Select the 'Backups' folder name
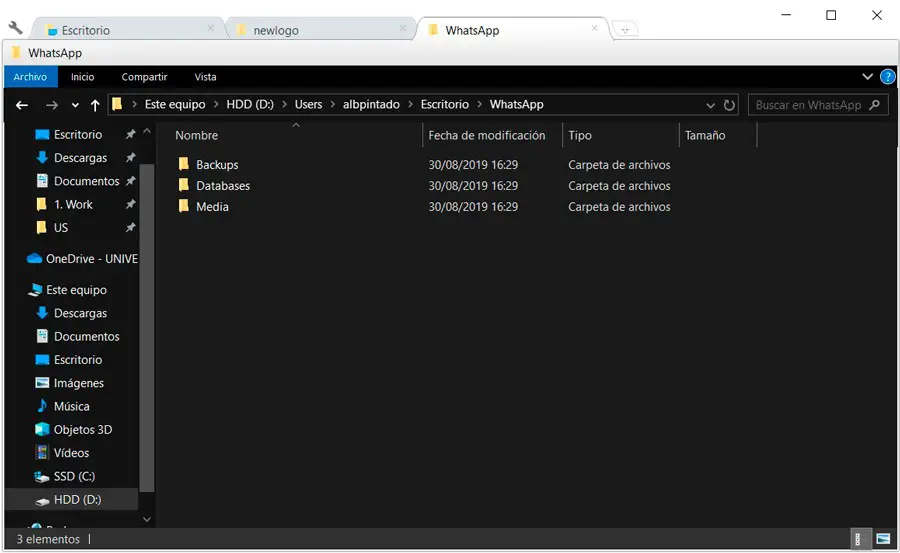Image resolution: width=900 pixels, height=553 pixels. point(217,165)
